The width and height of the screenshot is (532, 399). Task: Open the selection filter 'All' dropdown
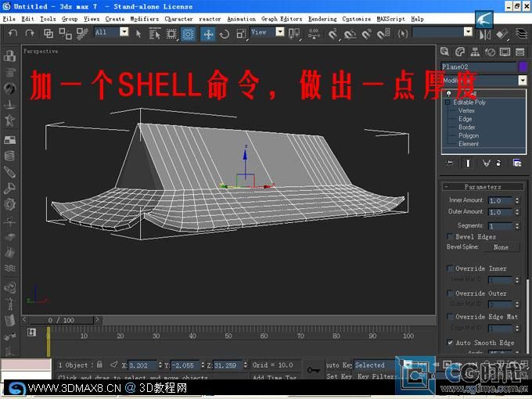coord(124,32)
